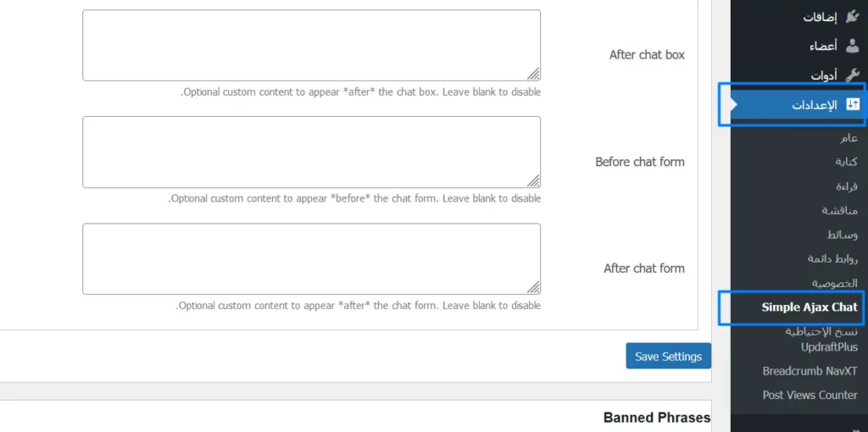Open the Breadcrumb NavXT settings

810,371
